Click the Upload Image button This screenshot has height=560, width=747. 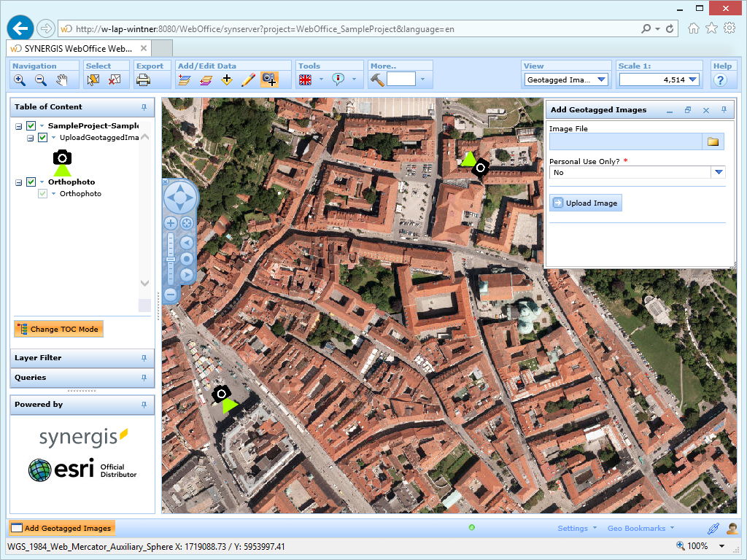tap(585, 202)
